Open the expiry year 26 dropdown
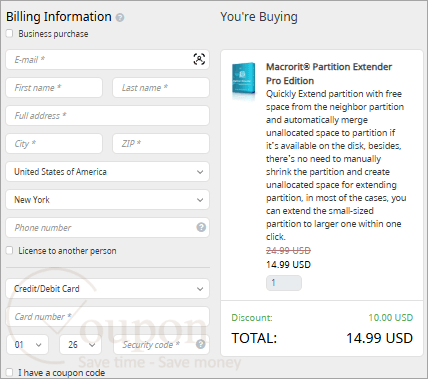The height and width of the screenshot is (379, 428). coord(81,344)
